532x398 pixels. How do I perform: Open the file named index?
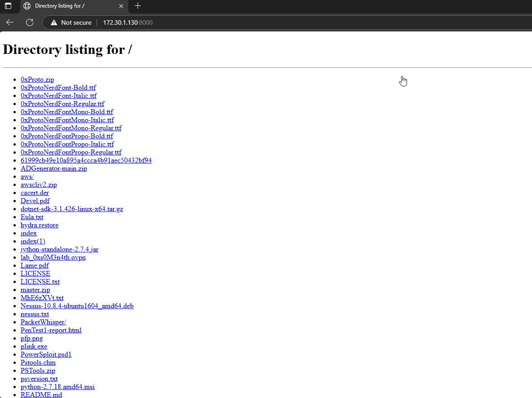click(x=28, y=233)
